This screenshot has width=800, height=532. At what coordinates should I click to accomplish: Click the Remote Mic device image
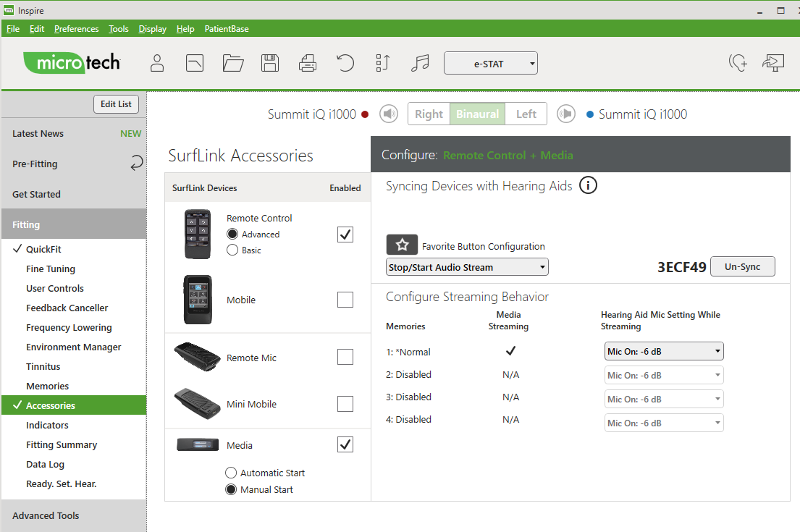coord(197,357)
